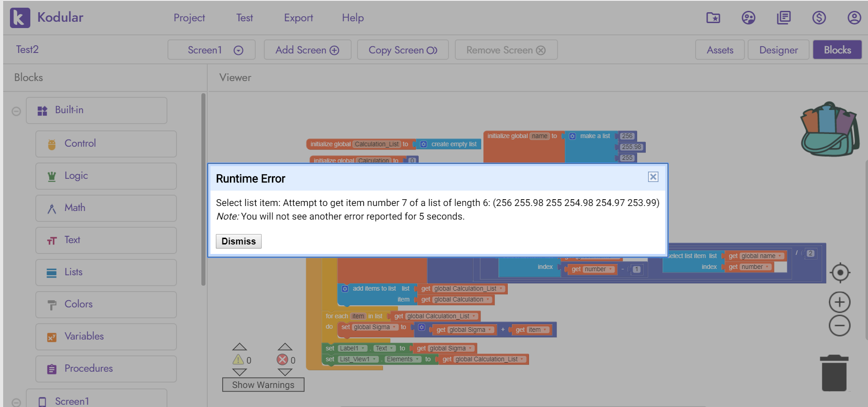Viewport: 868px width, 407px height.
Task: Collapse the Built-in blocks section
Action: point(16,111)
